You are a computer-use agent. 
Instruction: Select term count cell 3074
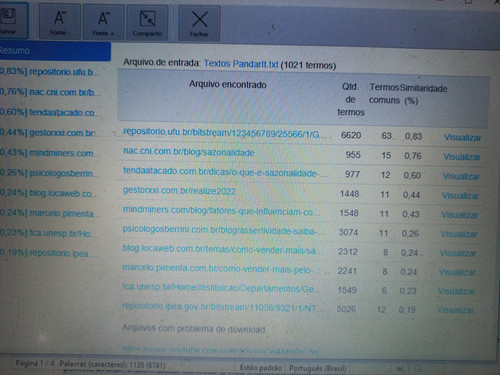[x=348, y=232]
